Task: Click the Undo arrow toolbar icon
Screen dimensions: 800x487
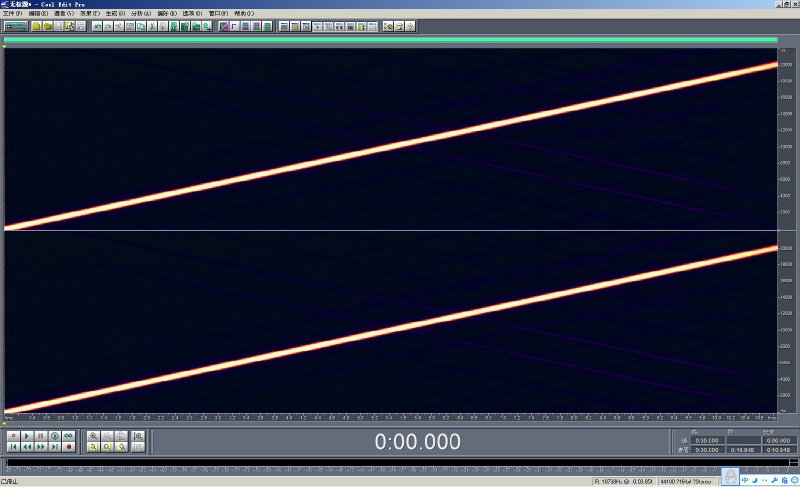Action: [x=97, y=26]
